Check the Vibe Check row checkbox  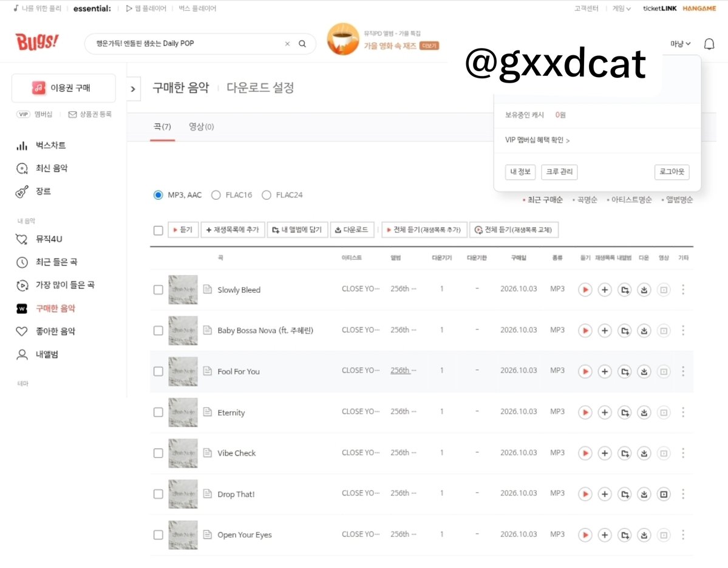tap(158, 453)
